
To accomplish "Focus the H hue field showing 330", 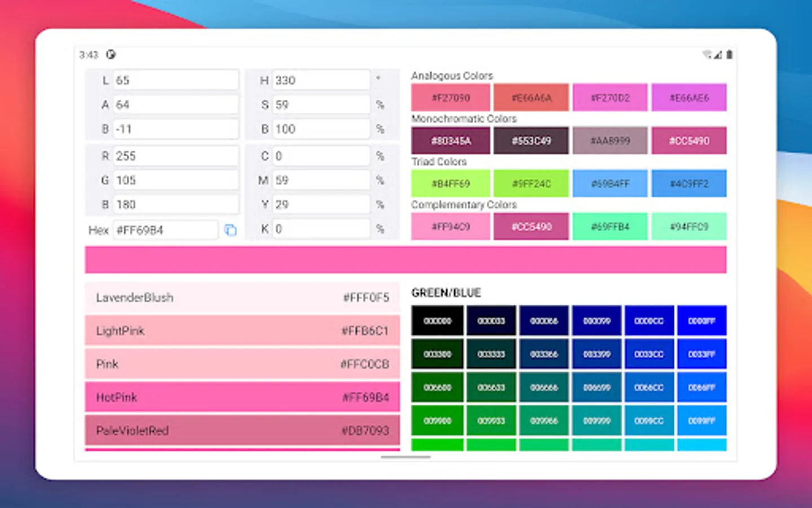I will pos(321,80).
